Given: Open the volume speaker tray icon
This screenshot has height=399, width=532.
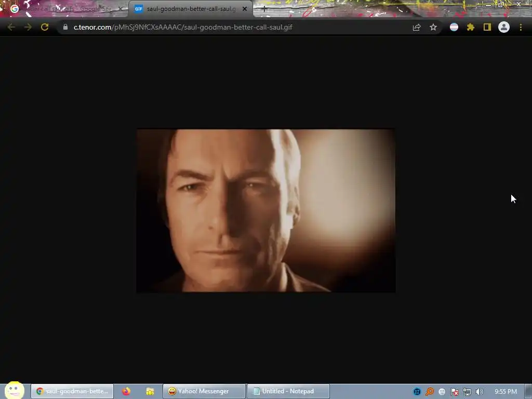Looking at the screenshot, I should (x=479, y=392).
